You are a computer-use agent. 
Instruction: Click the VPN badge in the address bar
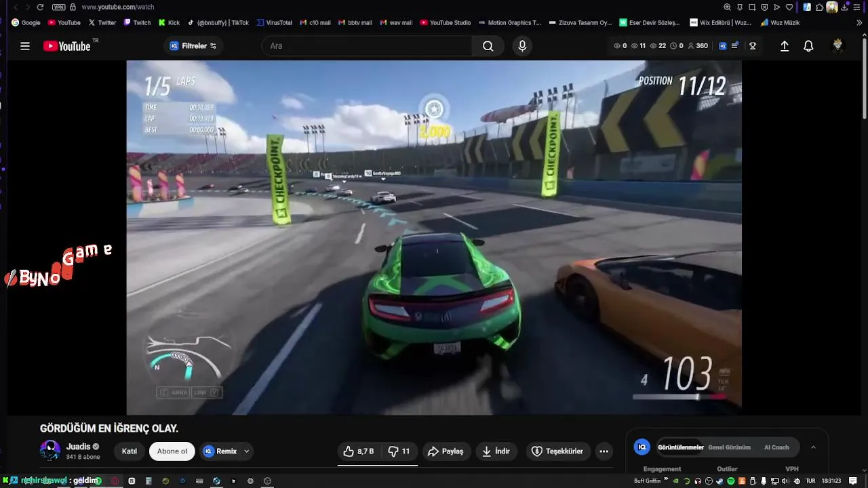(x=59, y=7)
